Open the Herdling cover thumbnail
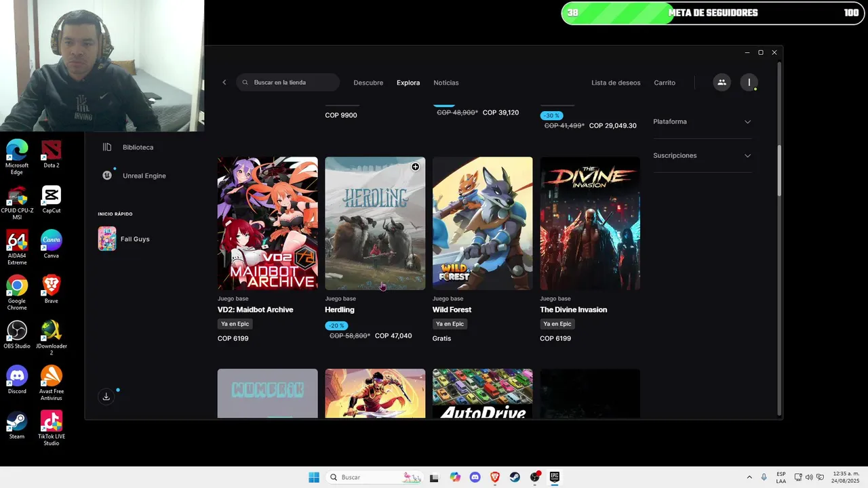The height and width of the screenshot is (488, 868). click(x=375, y=224)
